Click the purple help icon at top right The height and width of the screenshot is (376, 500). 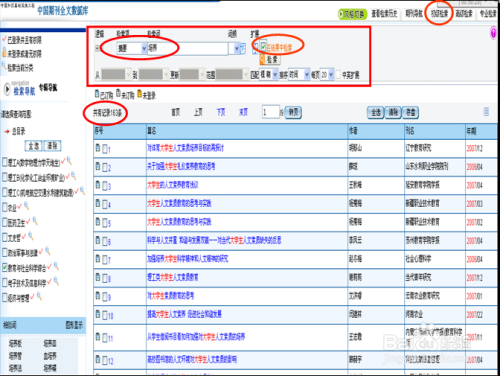[x=493, y=33]
